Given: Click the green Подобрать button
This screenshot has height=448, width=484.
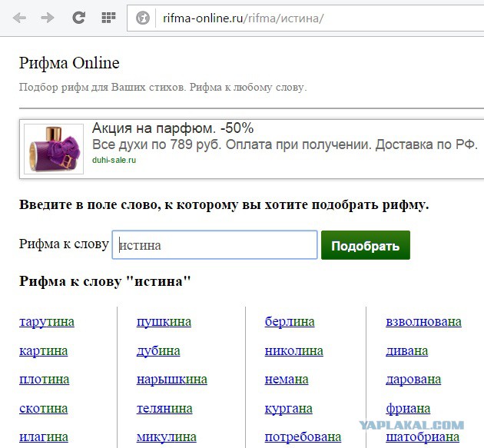Looking at the screenshot, I should [366, 245].
